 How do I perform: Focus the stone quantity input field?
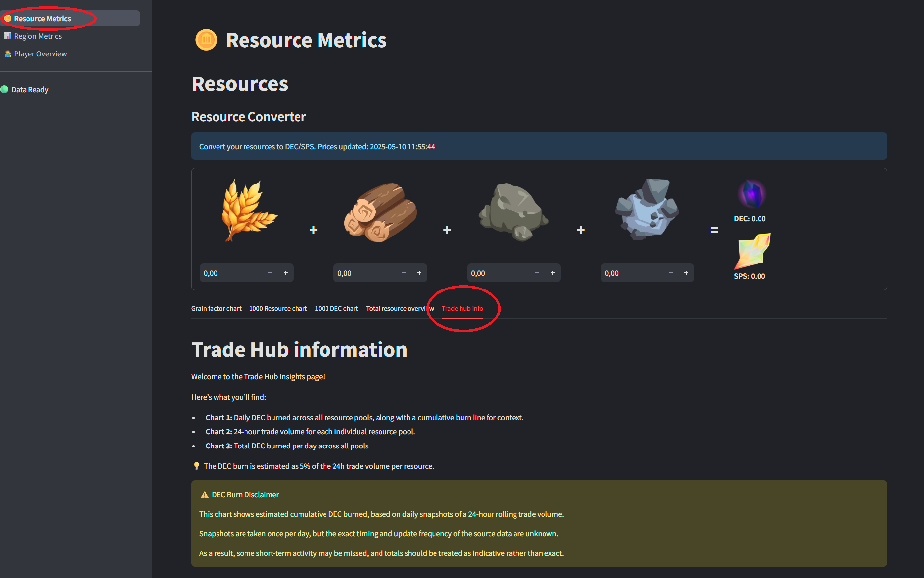[498, 273]
